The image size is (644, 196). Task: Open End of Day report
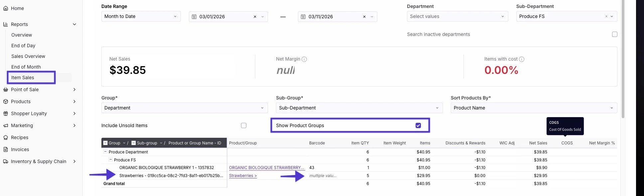click(23, 46)
